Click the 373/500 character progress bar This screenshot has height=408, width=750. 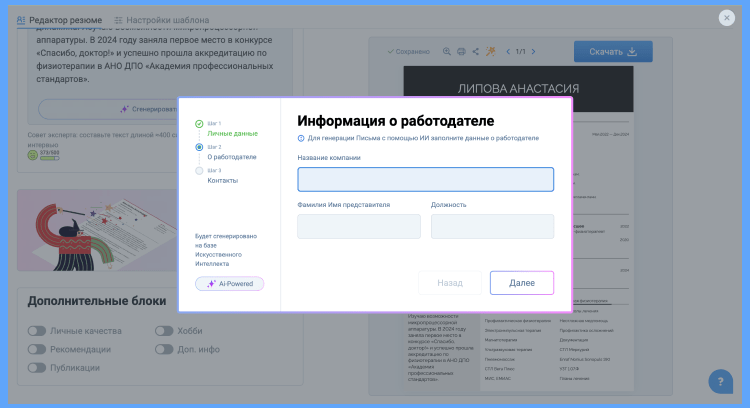(x=49, y=158)
